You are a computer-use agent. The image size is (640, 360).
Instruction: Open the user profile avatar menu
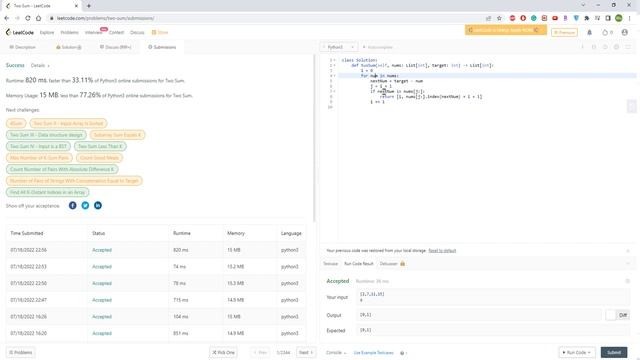coord(624,32)
